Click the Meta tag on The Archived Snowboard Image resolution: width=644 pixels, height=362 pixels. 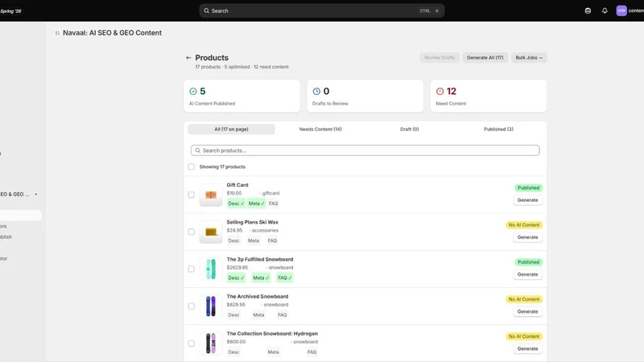(258, 315)
